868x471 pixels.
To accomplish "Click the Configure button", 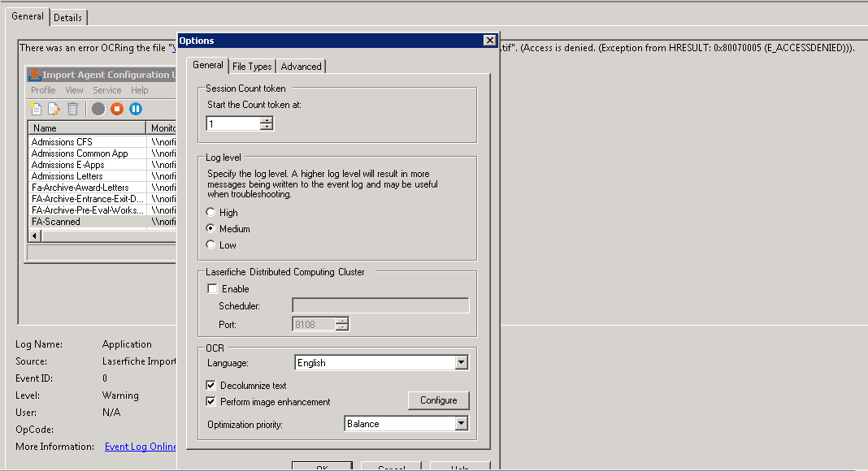I will pyautogui.click(x=438, y=400).
